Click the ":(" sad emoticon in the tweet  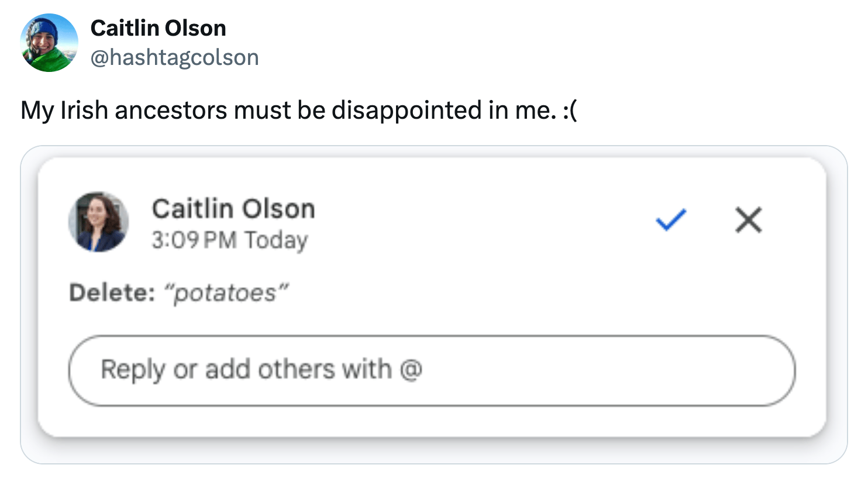(x=570, y=110)
